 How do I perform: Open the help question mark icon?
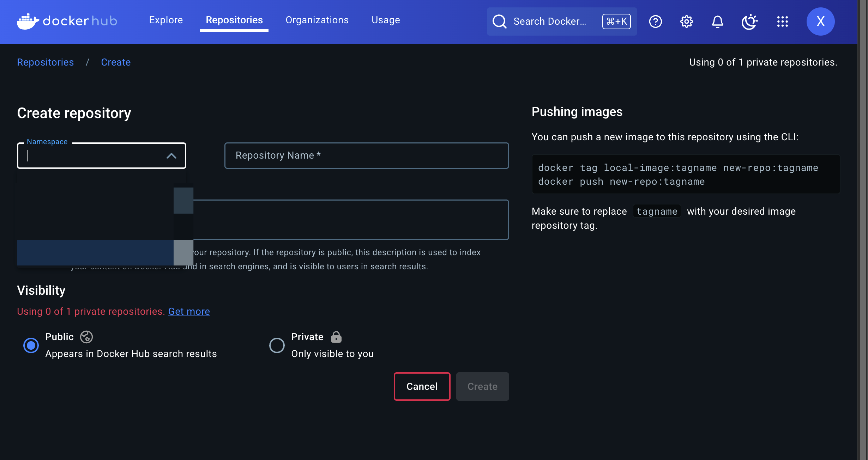click(x=655, y=22)
